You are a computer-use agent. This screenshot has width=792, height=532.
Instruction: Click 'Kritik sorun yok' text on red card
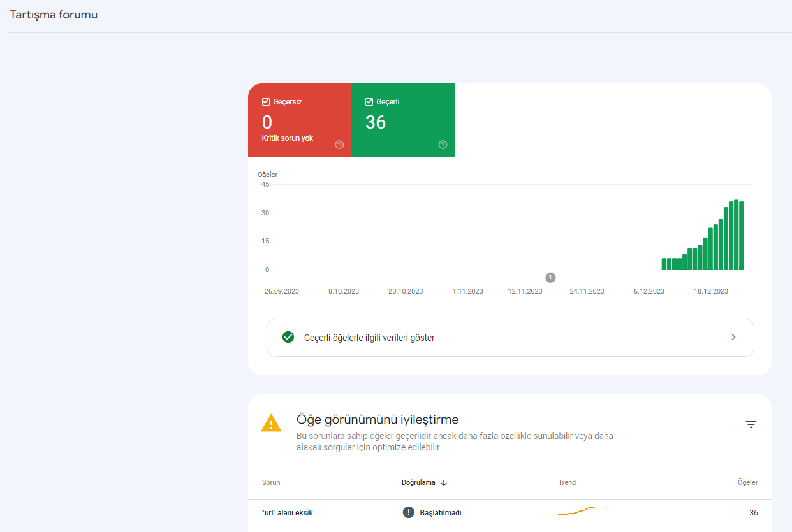coord(288,138)
